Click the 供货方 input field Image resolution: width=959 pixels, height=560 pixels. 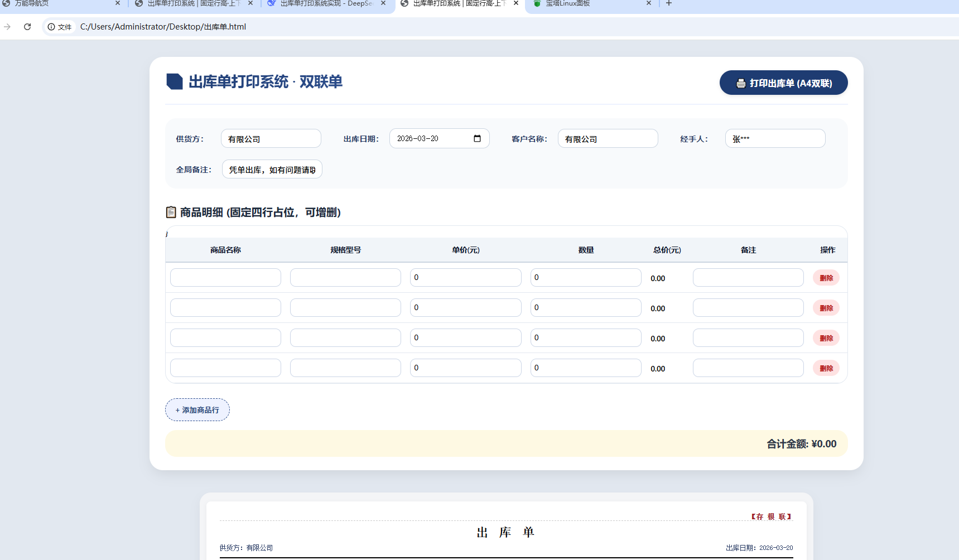[271, 138]
